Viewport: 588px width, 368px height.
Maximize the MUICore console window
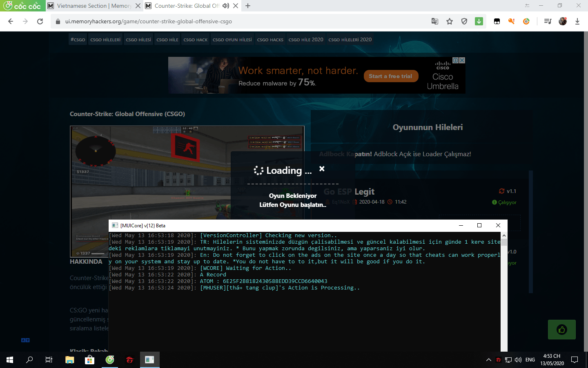click(x=479, y=225)
